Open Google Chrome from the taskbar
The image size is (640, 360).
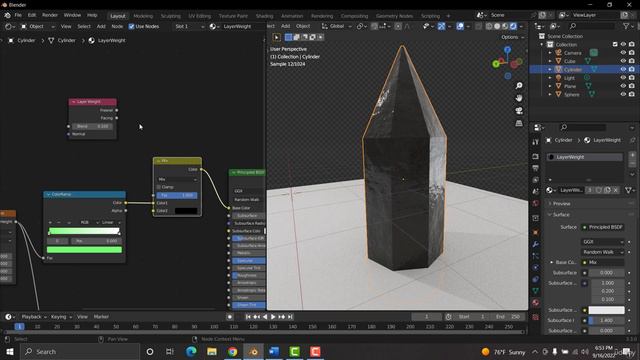233,351
